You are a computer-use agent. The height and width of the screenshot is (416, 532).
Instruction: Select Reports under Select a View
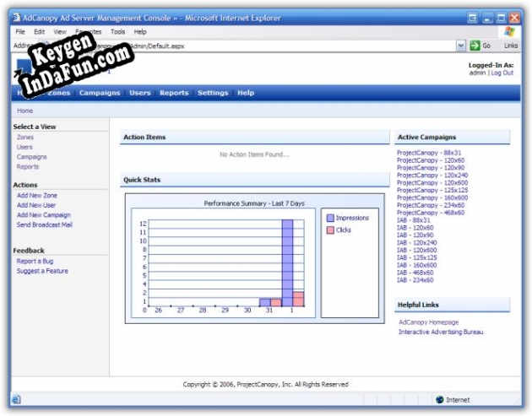pyautogui.click(x=28, y=167)
